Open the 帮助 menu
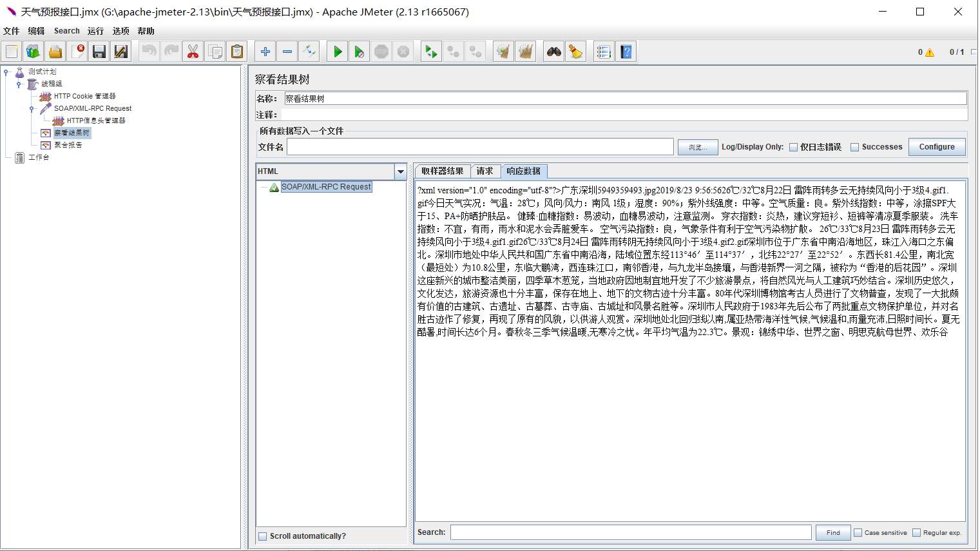The image size is (980, 551). coord(146,31)
